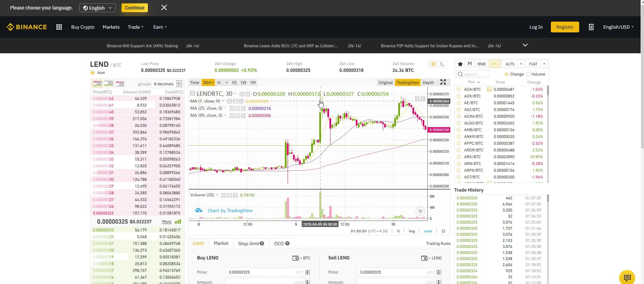Open the ALTS markets dropdown arrow
The image size is (644, 284).
[521, 64]
